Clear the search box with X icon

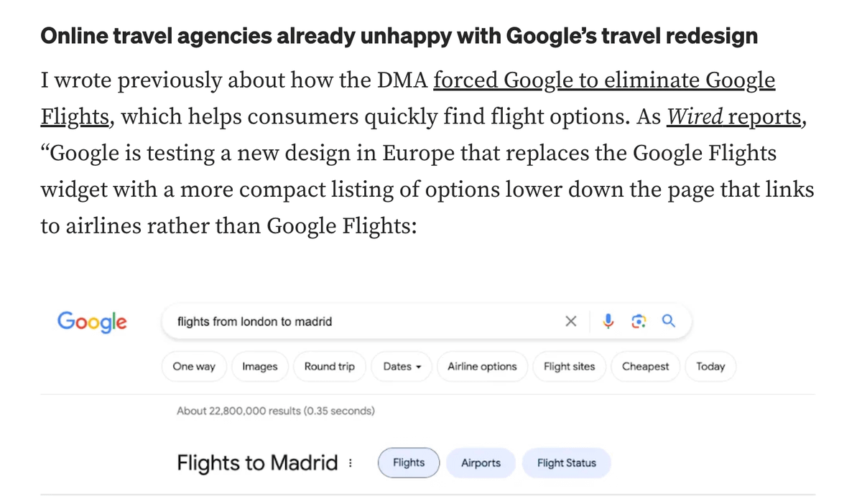(x=570, y=322)
